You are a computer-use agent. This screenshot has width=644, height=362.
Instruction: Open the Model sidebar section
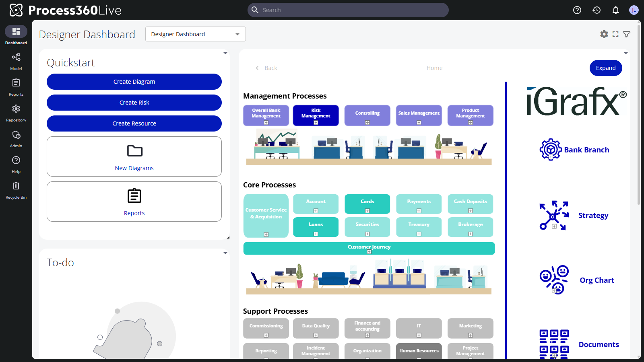pos(16,61)
